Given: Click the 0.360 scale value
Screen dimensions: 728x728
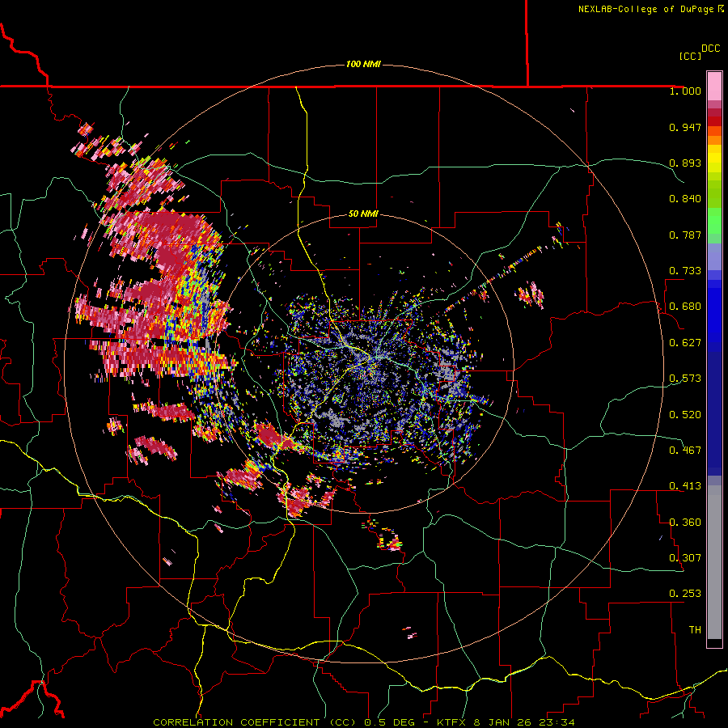Looking at the screenshot, I should pos(685,523).
